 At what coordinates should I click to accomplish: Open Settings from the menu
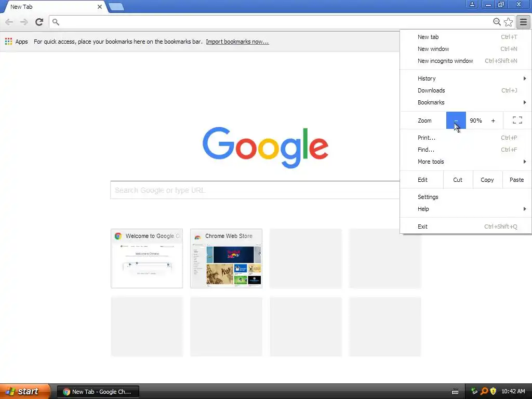point(465,197)
